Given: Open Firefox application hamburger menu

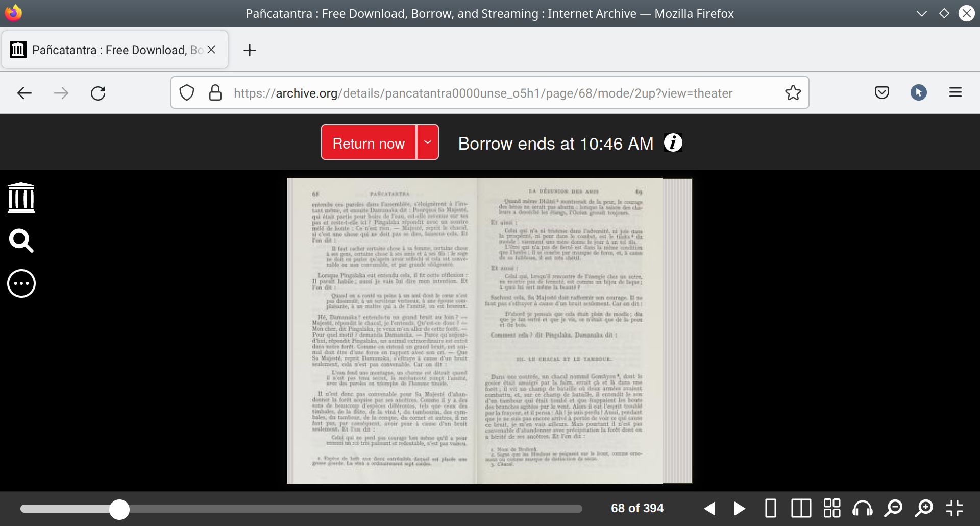Looking at the screenshot, I should (x=955, y=93).
